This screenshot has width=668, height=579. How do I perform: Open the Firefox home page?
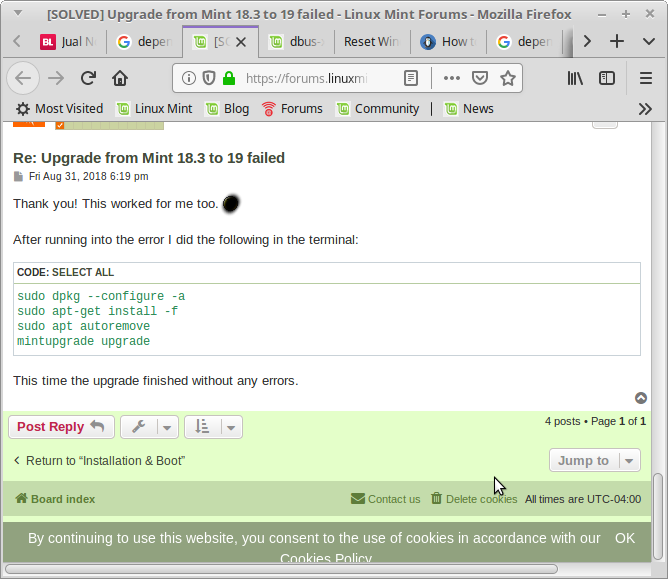[x=120, y=78]
